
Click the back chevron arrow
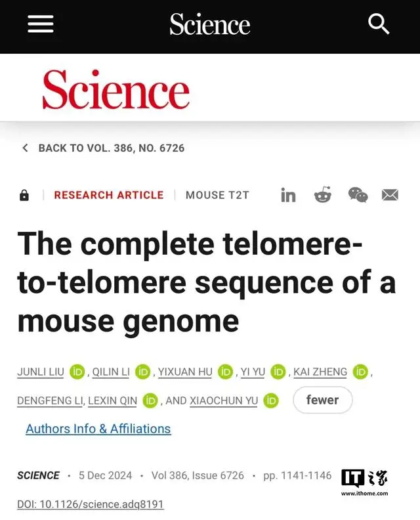coord(25,148)
